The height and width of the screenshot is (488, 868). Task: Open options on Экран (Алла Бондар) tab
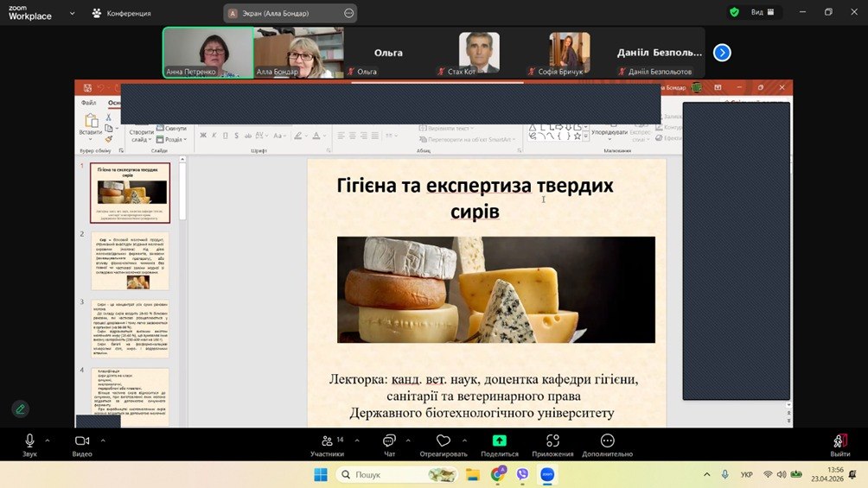348,13
